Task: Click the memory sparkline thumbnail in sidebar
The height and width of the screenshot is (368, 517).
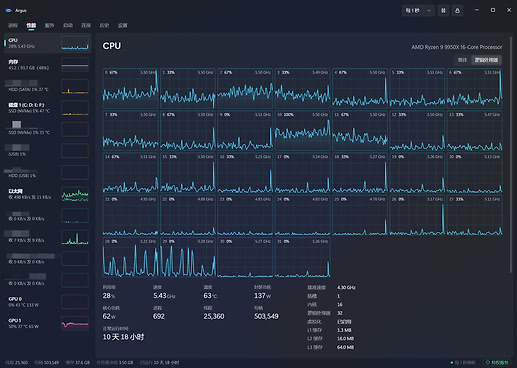Action: (x=75, y=65)
